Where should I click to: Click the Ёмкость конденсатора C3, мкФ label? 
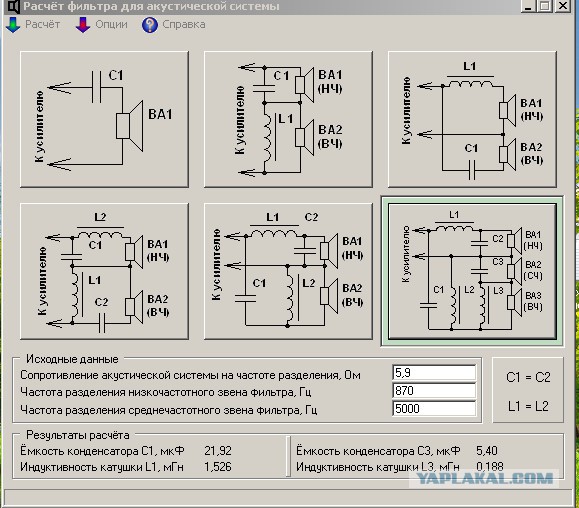point(378,451)
